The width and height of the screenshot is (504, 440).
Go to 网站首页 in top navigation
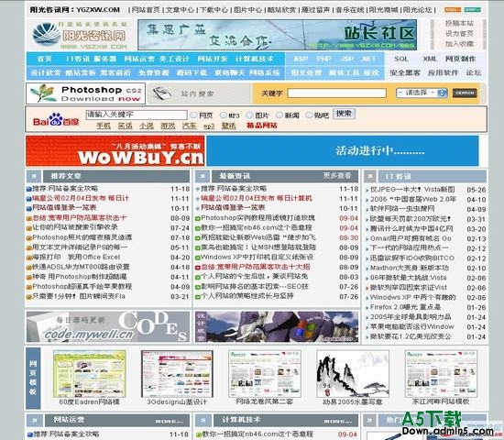[x=146, y=10]
